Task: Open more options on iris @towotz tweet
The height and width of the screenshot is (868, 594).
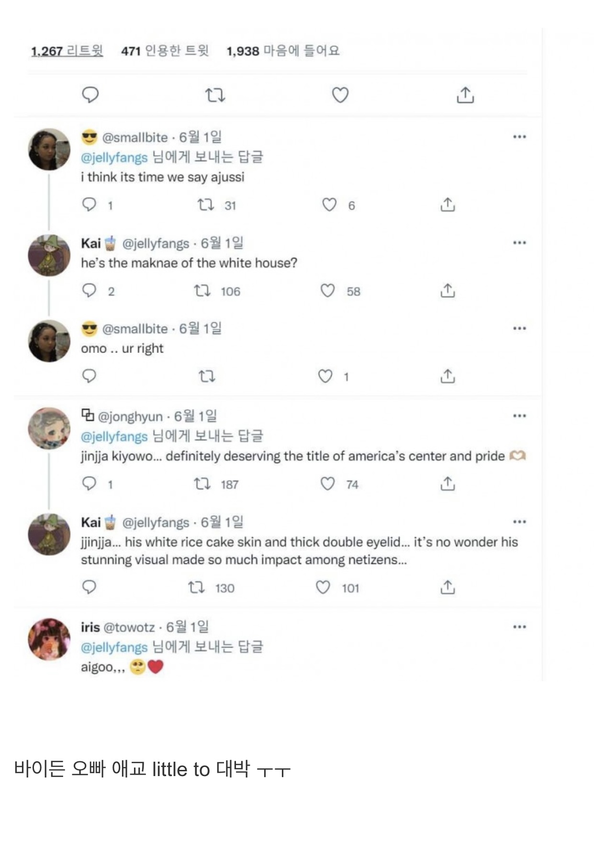Action: coord(519,627)
